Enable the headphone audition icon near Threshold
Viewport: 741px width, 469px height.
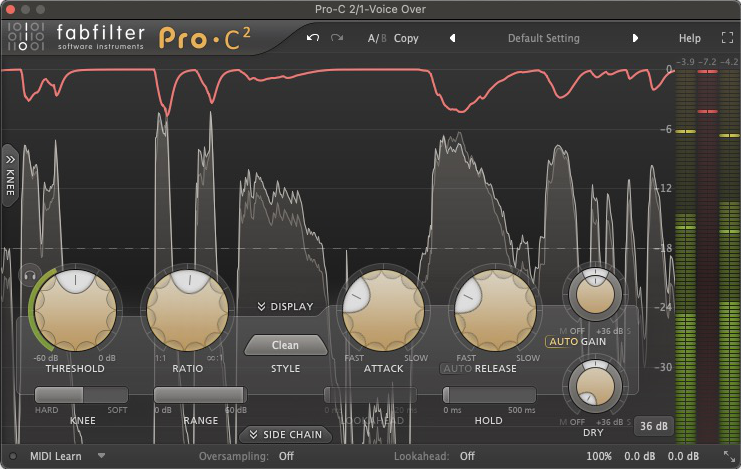point(29,274)
